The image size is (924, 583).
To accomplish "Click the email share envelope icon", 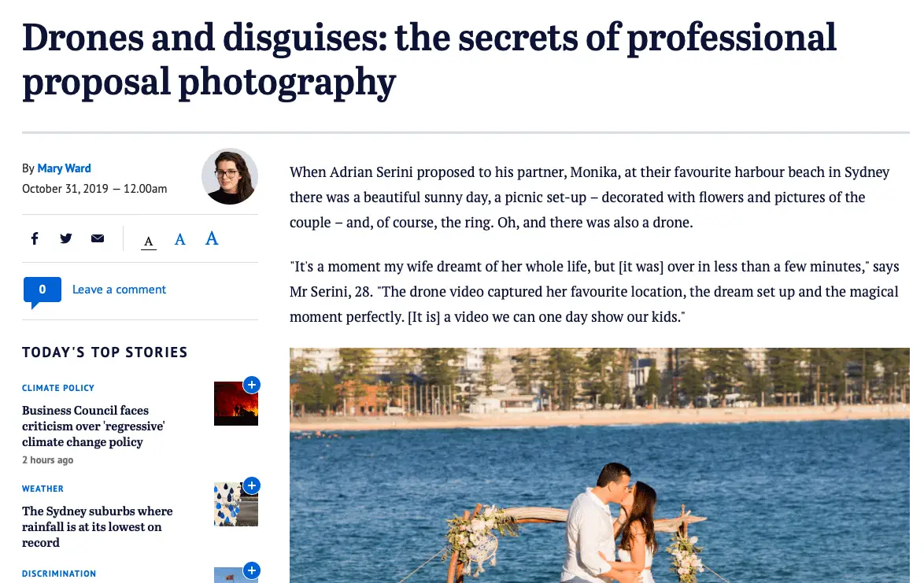I will coord(98,238).
